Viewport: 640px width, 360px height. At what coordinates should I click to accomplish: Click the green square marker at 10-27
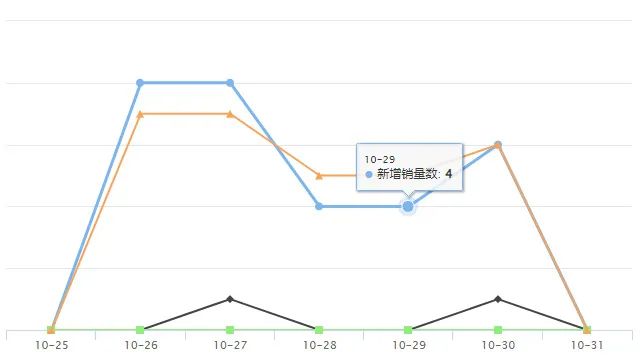click(x=230, y=330)
